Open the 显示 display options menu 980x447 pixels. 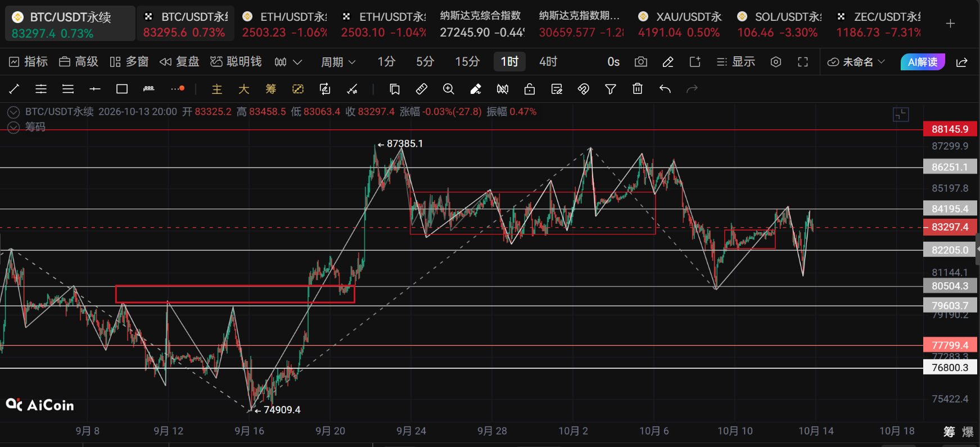pyautogui.click(x=735, y=62)
